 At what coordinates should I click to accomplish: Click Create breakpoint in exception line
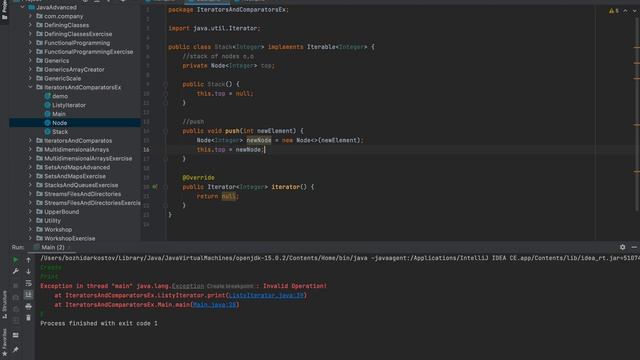click(230, 286)
